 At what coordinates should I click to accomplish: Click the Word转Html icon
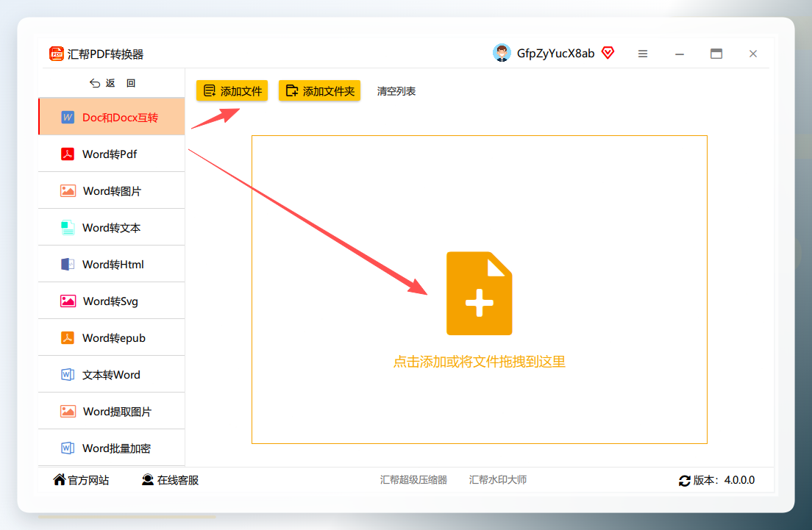(x=68, y=265)
